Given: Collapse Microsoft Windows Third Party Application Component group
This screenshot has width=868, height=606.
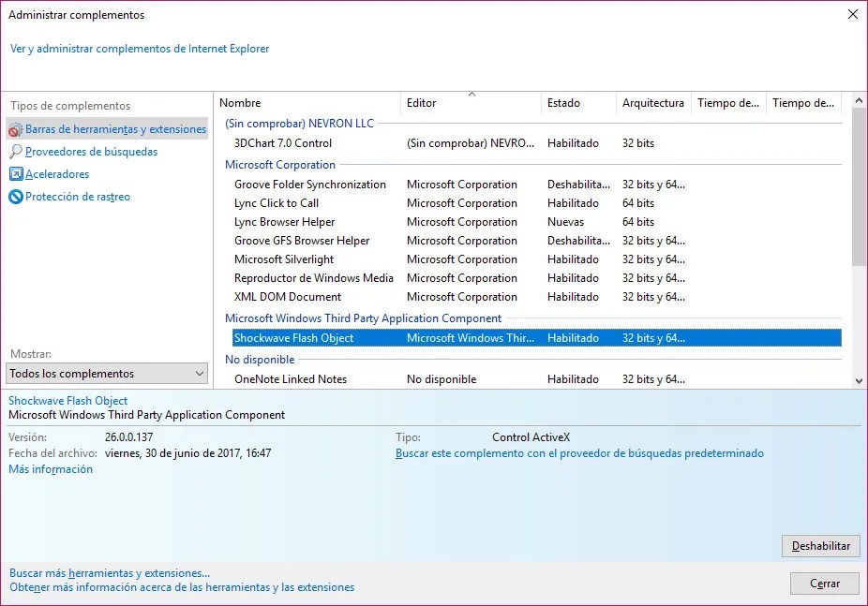Looking at the screenshot, I should pos(363,318).
